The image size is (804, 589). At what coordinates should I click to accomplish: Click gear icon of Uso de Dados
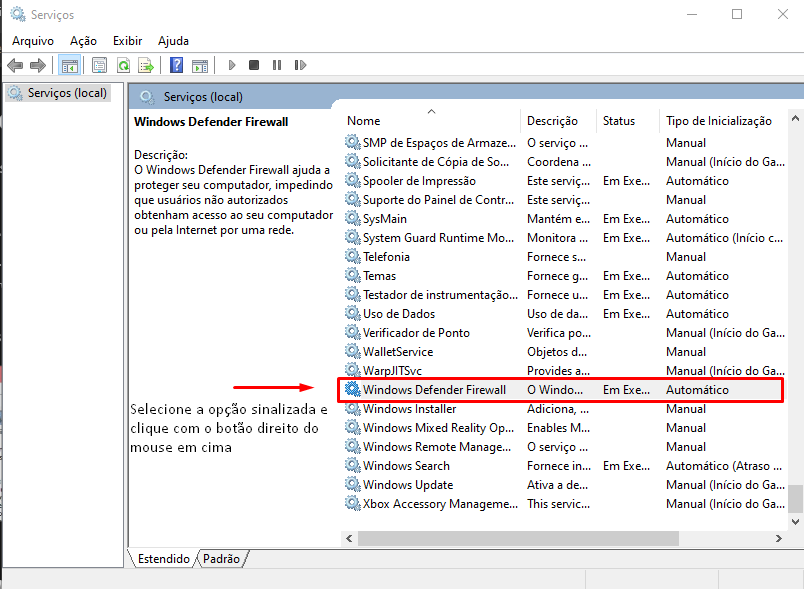[353, 313]
